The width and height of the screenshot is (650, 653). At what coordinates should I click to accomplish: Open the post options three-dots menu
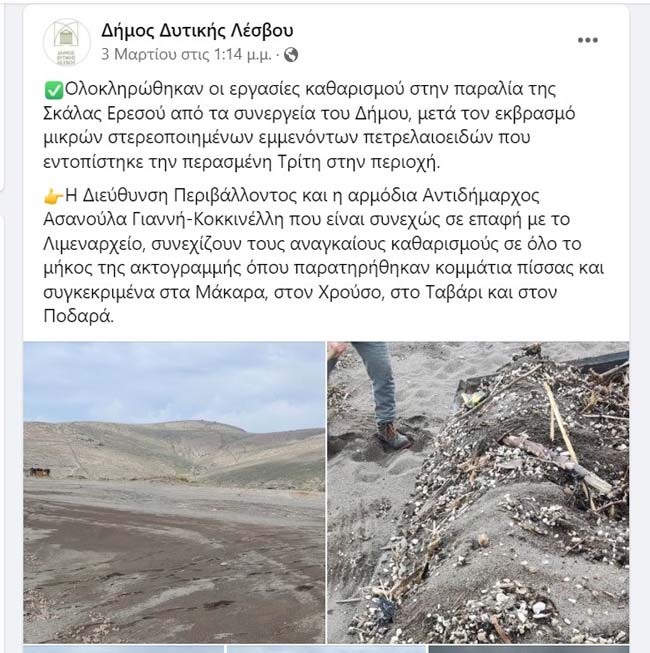pyautogui.click(x=588, y=40)
